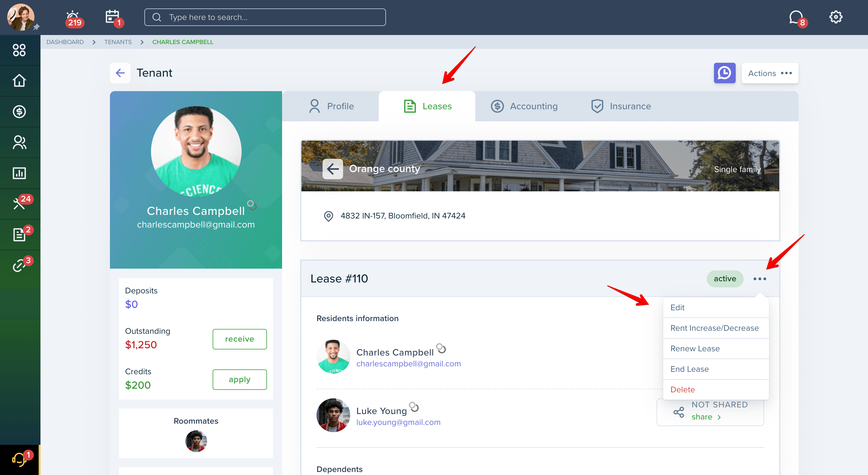The width and height of the screenshot is (868, 475).
Task: Go to DASHBOARD breadcrumb
Action: click(x=65, y=42)
